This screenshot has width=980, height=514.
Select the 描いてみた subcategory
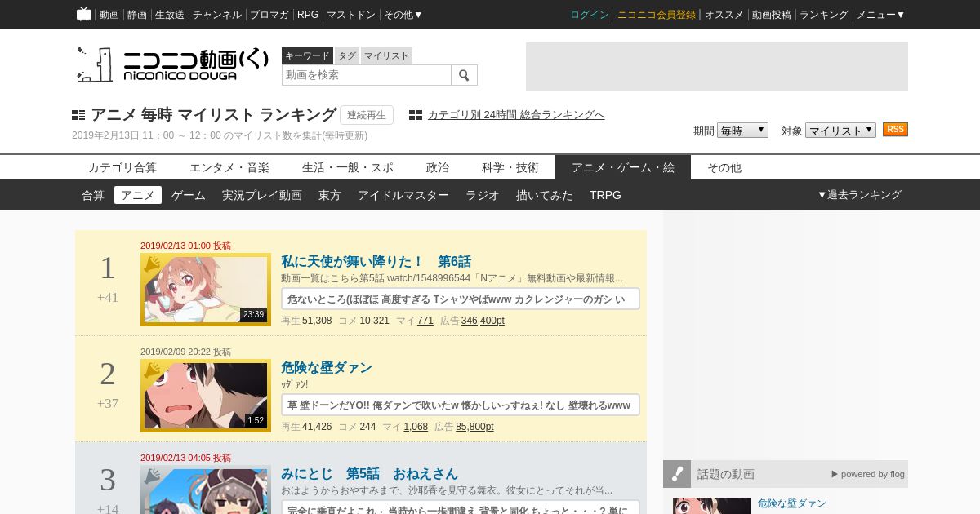[545, 195]
